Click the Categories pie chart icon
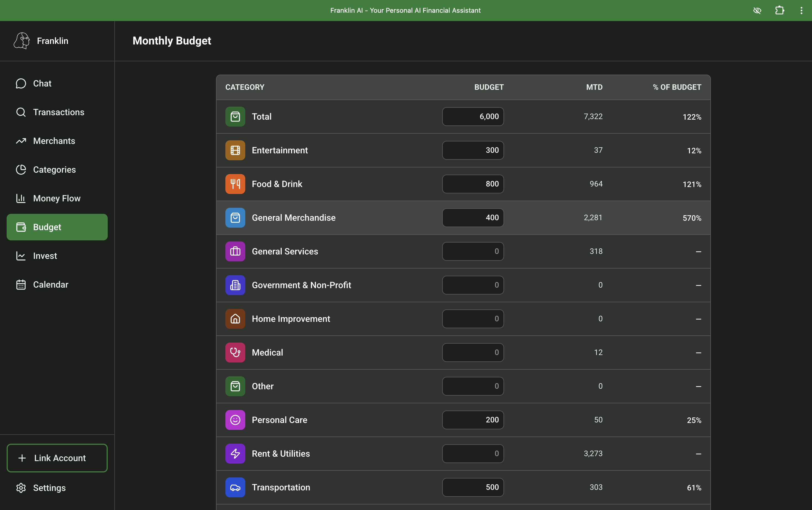Screen dimensions: 812x510 tap(21, 169)
